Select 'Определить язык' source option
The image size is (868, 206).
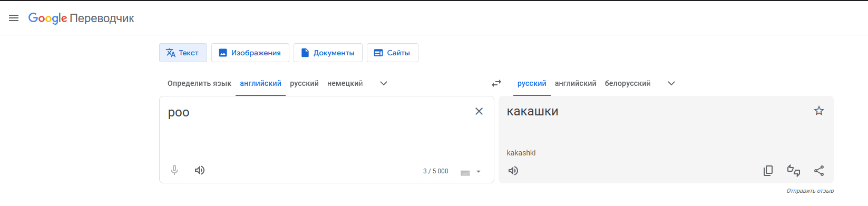click(199, 83)
